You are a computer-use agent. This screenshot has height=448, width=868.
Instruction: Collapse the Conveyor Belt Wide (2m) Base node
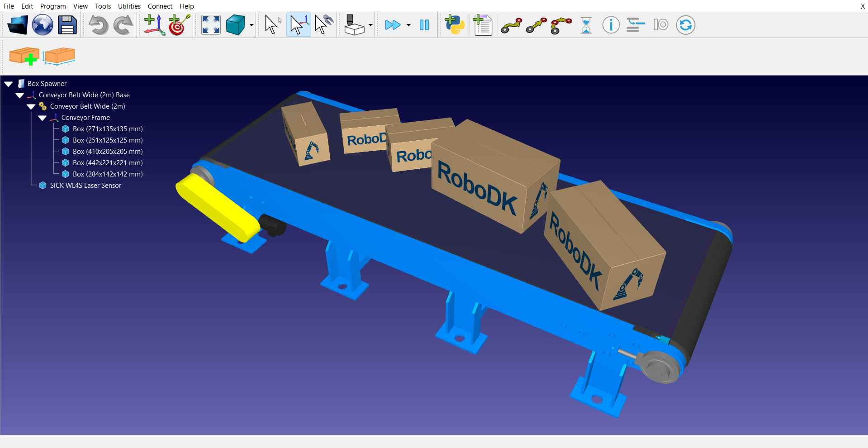[19, 95]
